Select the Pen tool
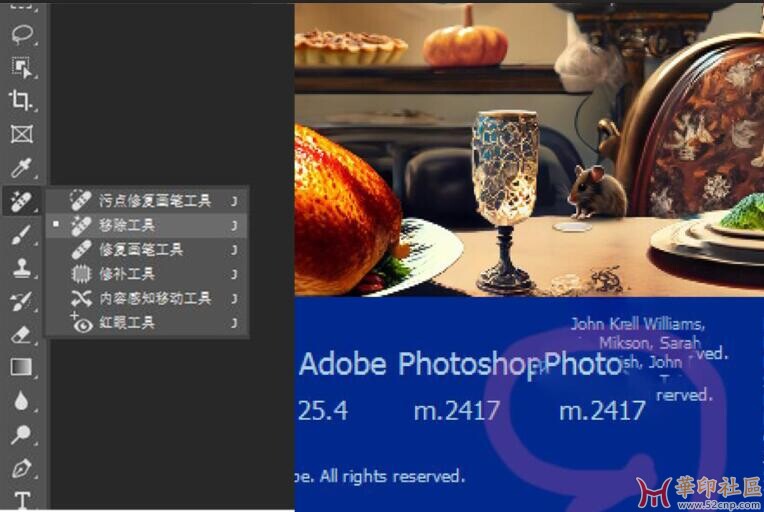764x512 pixels. (21, 468)
